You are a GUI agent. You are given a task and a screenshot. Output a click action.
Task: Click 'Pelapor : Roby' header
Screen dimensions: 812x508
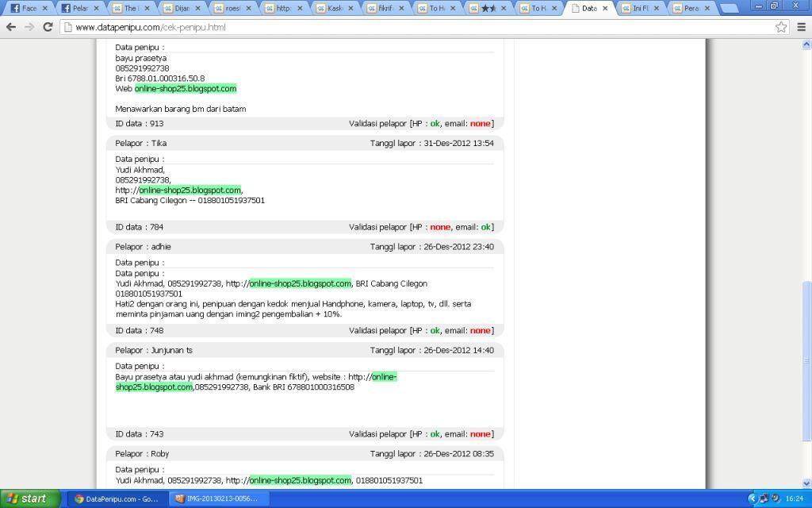point(142,453)
